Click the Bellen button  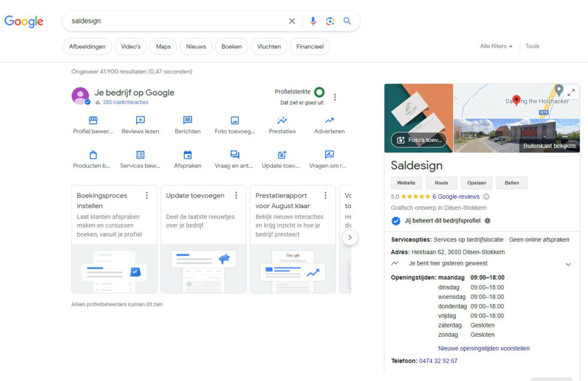[512, 183]
